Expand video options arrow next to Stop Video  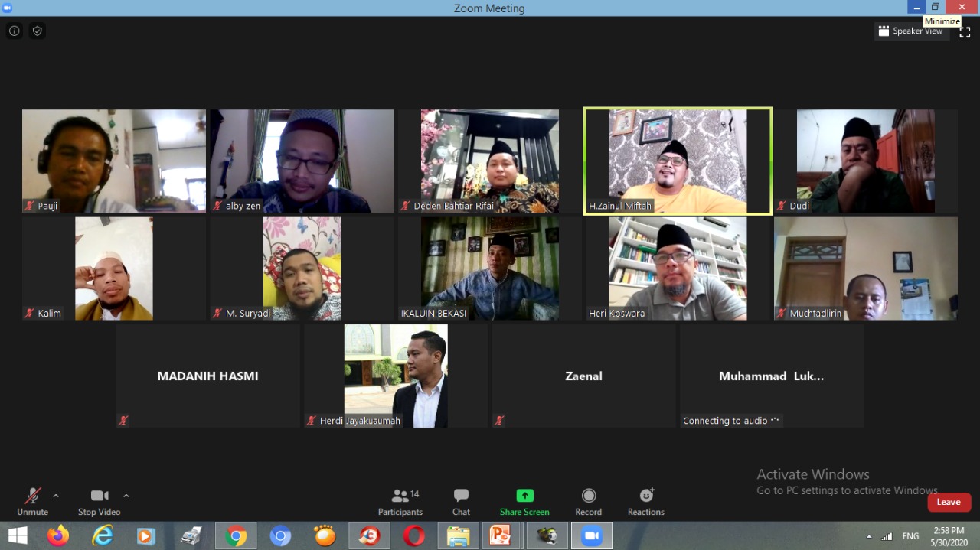126,496
